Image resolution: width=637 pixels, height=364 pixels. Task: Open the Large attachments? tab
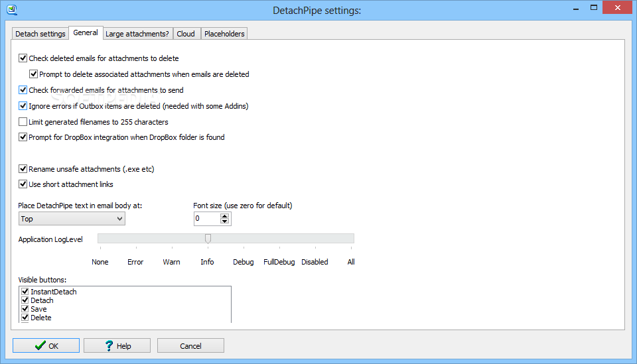click(x=137, y=34)
